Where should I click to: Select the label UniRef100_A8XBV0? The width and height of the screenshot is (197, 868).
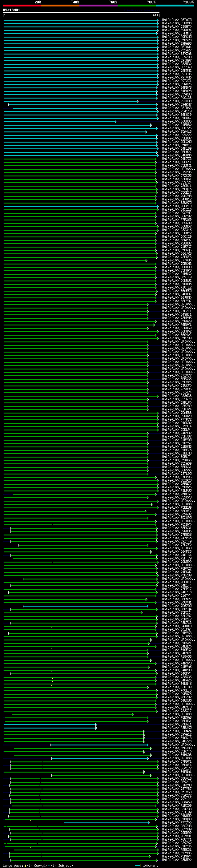177,524
